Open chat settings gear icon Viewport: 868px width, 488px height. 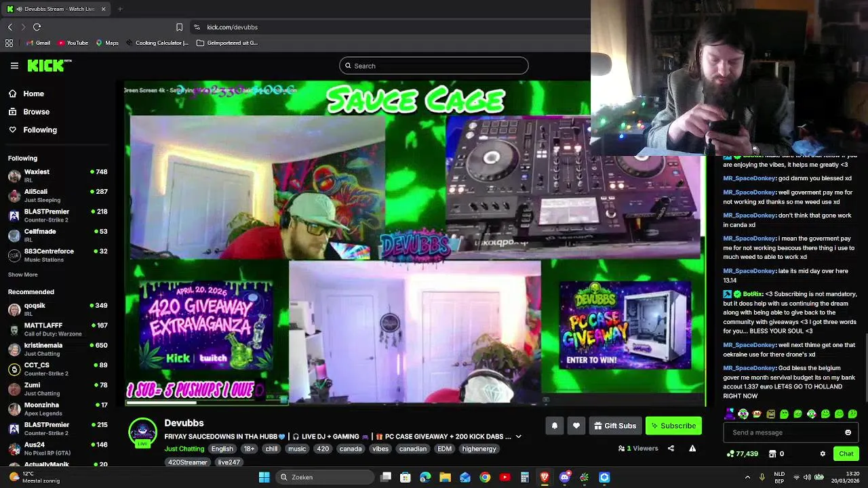click(823, 453)
